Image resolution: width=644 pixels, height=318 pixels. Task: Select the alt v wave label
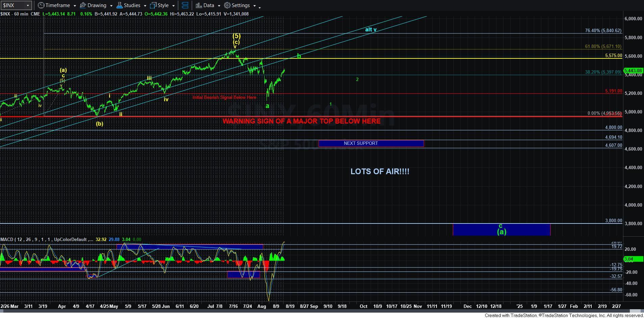point(371,30)
